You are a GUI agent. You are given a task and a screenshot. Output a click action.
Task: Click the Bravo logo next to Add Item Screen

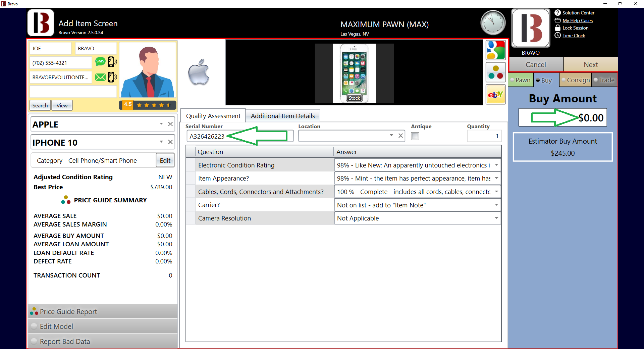pos(41,23)
